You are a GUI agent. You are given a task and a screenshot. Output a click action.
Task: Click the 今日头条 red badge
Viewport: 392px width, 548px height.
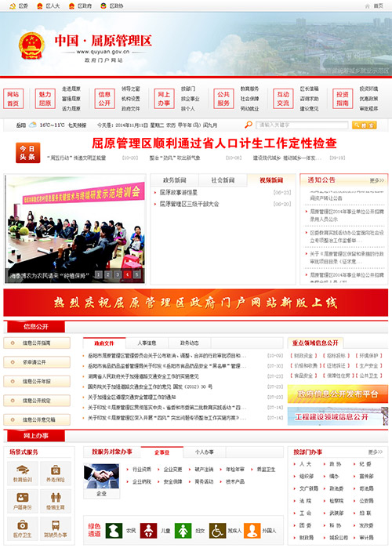tap(27, 153)
